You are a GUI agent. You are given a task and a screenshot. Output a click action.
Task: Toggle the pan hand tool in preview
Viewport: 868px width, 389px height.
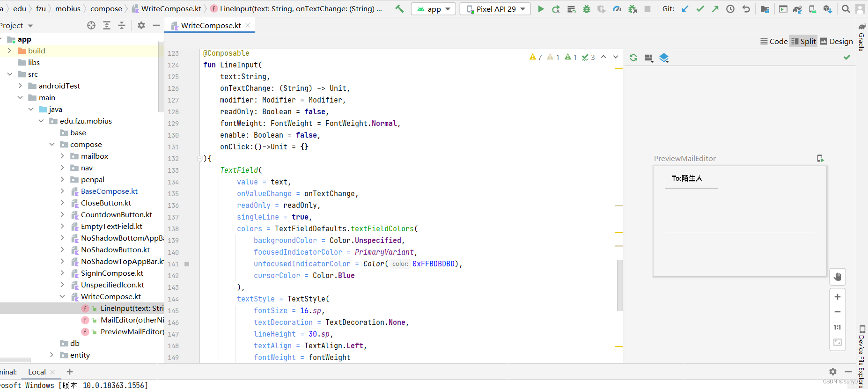[x=838, y=277]
